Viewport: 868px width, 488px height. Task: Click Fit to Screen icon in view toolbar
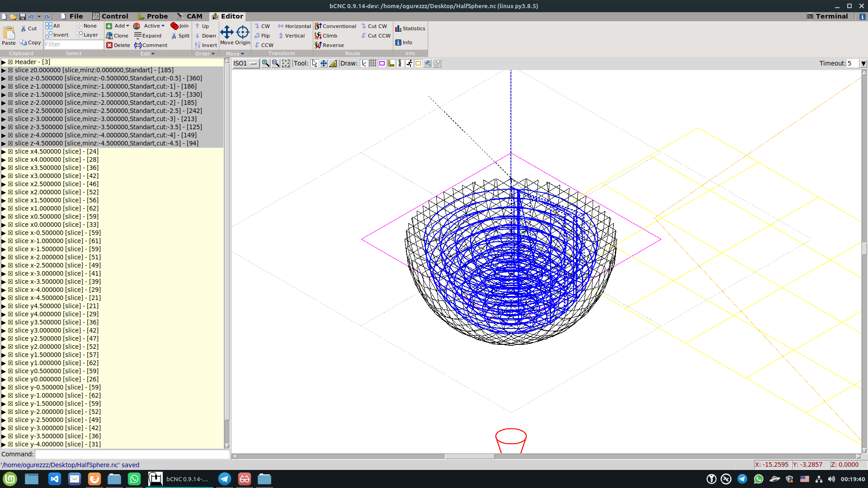[x=286, y=63]
